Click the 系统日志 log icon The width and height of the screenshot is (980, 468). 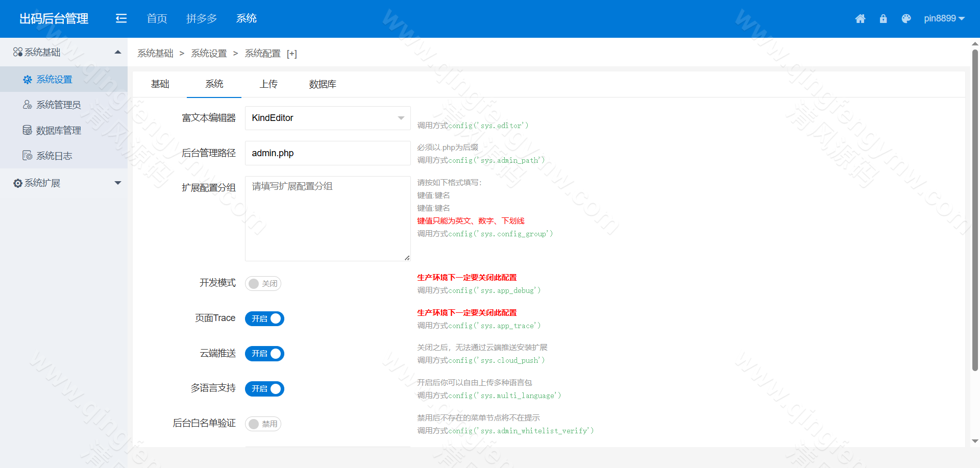coord(28,156)
